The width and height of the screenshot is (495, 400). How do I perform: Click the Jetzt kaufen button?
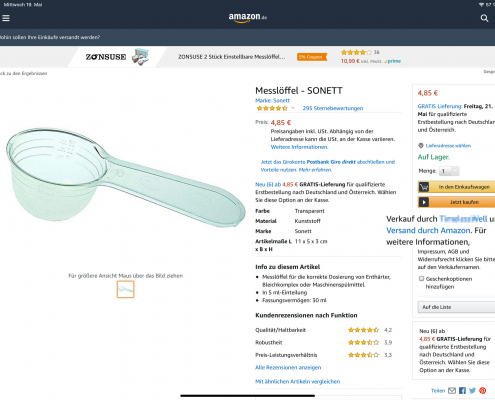(x=456, y=202)
